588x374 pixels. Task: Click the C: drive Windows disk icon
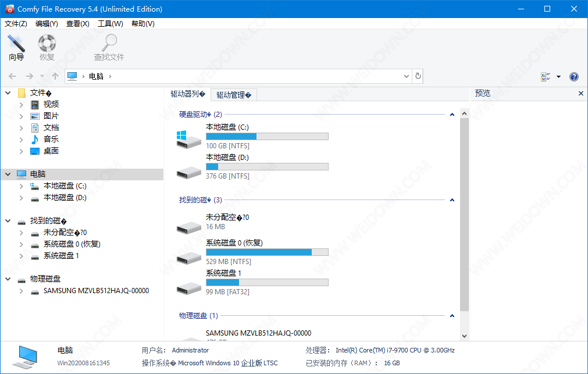(188, 139)
